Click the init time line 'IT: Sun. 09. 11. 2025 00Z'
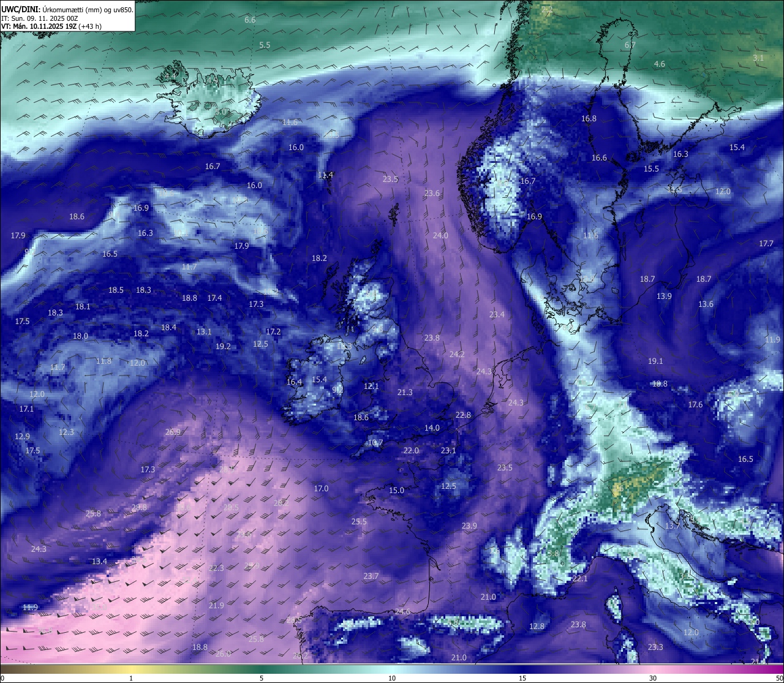Viewport: 784px width, 683px height. click(40, 18)
